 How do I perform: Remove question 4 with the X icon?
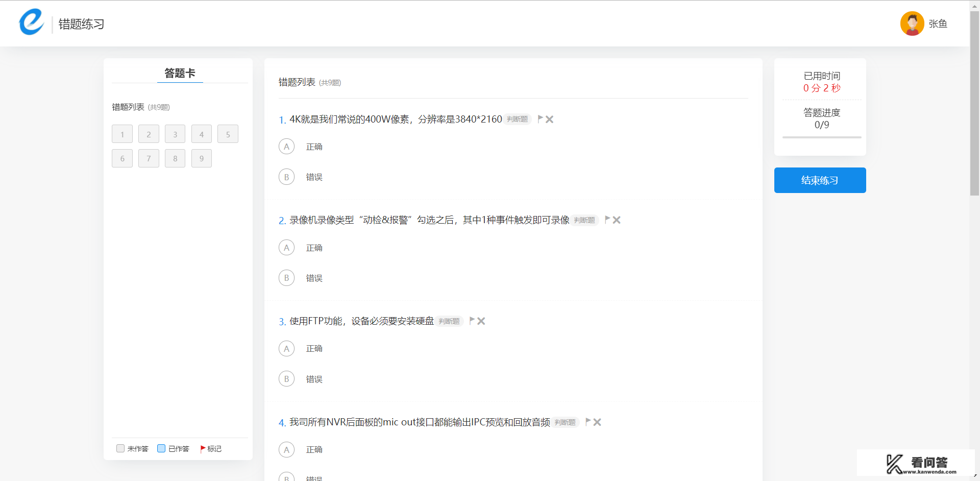[x=597, y=422]
